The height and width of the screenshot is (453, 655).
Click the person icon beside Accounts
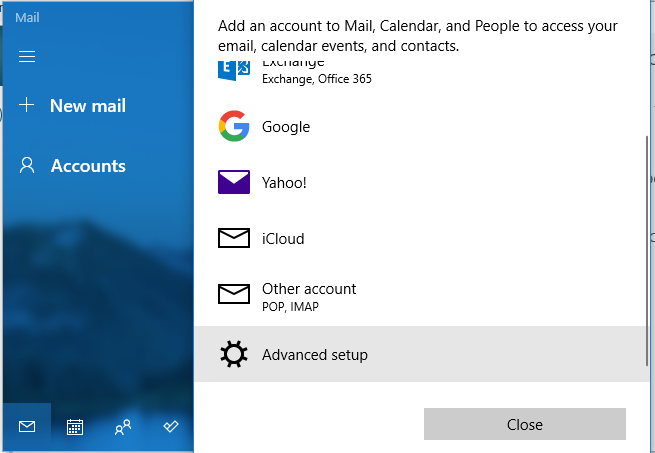27,166
